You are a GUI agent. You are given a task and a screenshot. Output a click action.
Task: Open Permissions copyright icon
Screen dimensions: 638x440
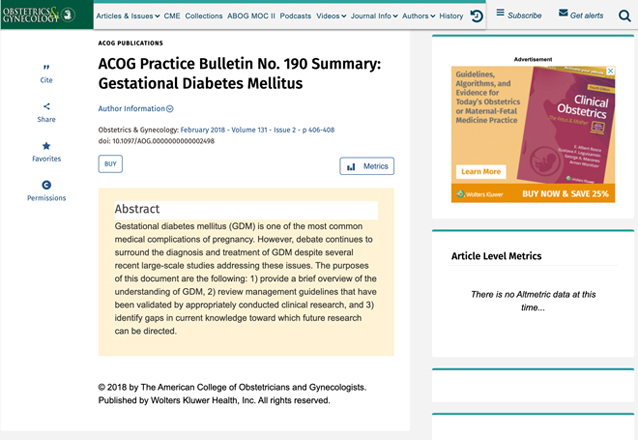tap(46, 185)
